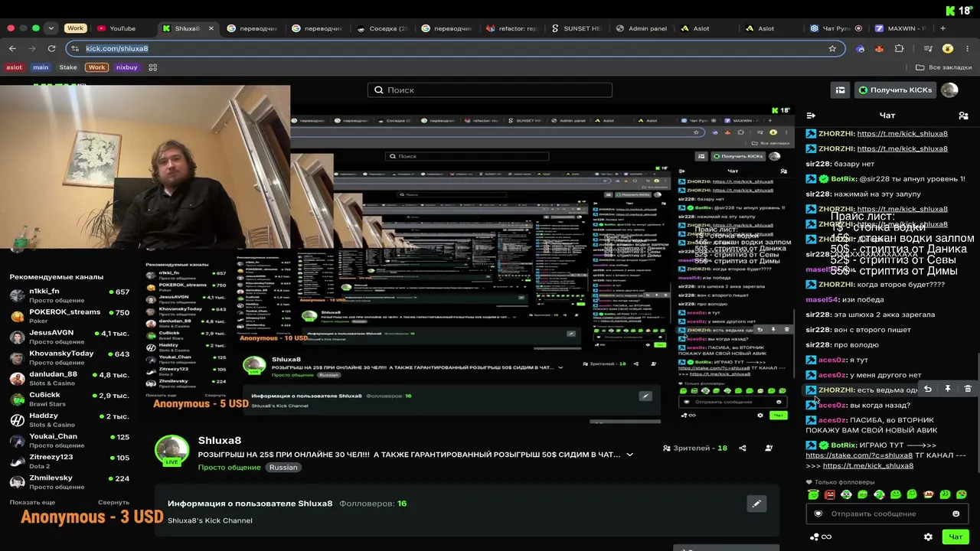Screen dimensions: 980x551
Task: Open the Все закладки bookmarks folder
Action: point(944,67)
